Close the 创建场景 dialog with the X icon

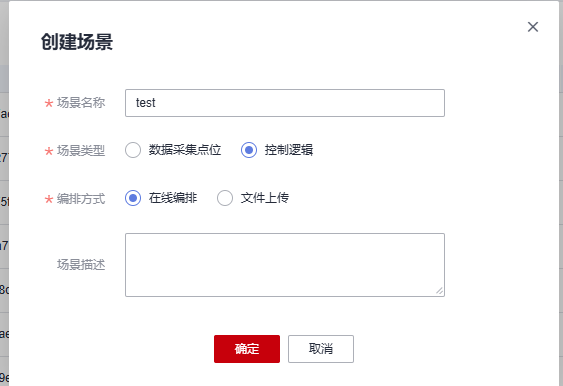coord(533,27)
